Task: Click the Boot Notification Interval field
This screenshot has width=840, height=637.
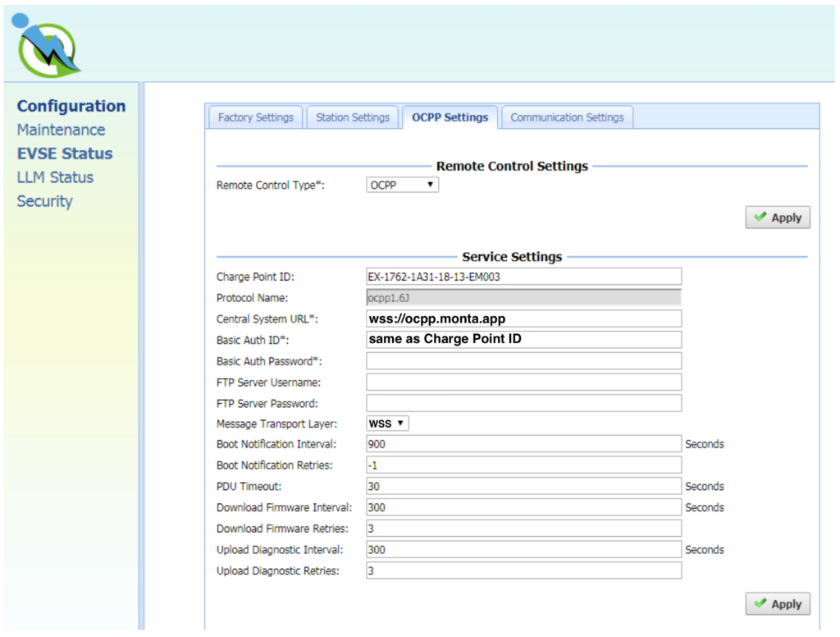Action: coord(524,444)
